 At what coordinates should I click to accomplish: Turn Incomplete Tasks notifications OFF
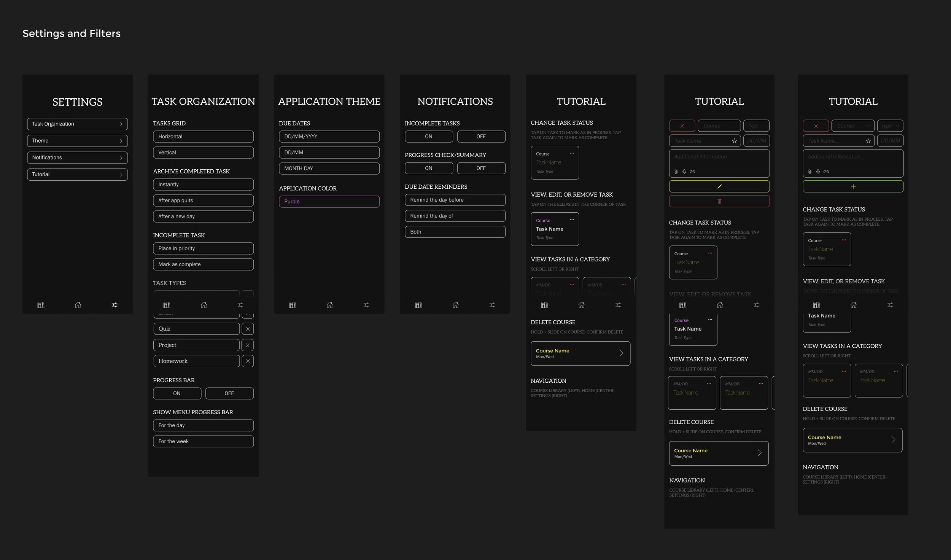pos(481,137)
